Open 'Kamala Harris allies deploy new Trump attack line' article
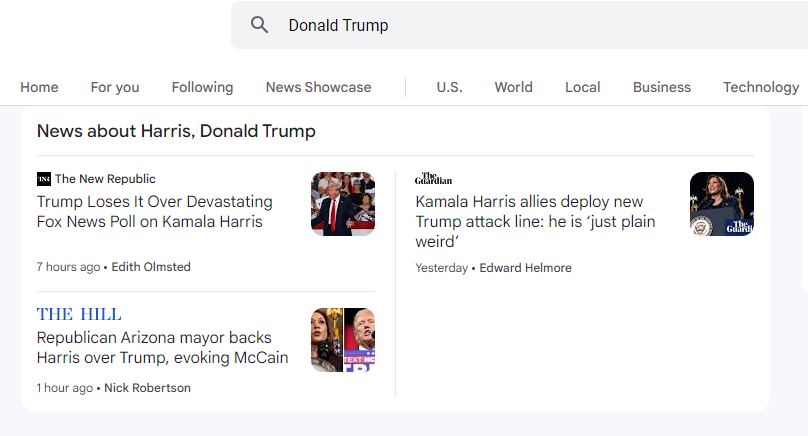 [x=535, y=221]
